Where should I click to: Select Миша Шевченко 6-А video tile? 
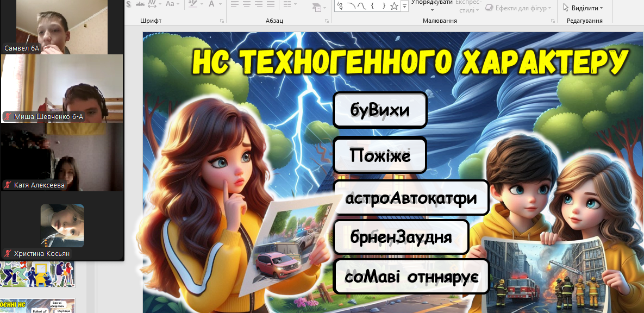tap(62, 89)
